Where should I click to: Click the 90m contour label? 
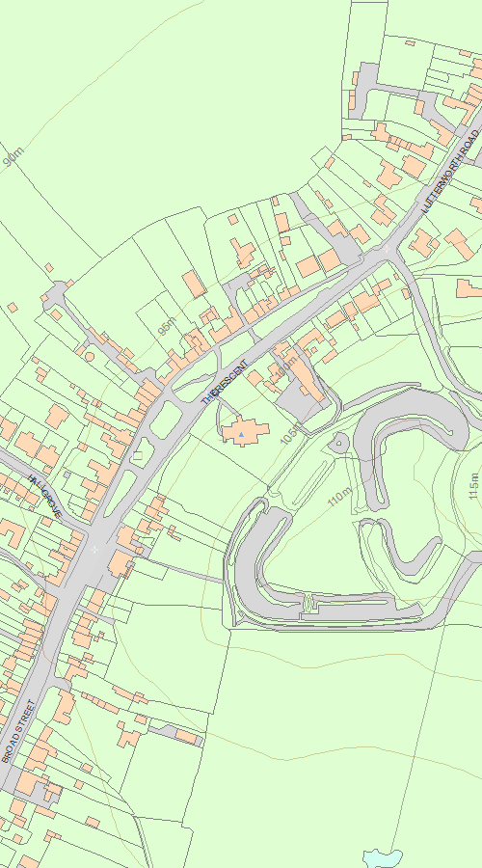[x=13, y=157]
